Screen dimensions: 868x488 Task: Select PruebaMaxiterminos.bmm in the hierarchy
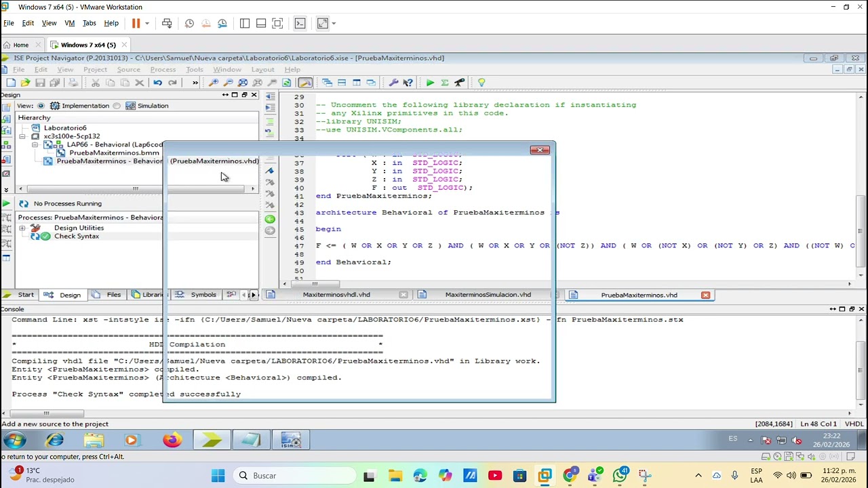114,152
